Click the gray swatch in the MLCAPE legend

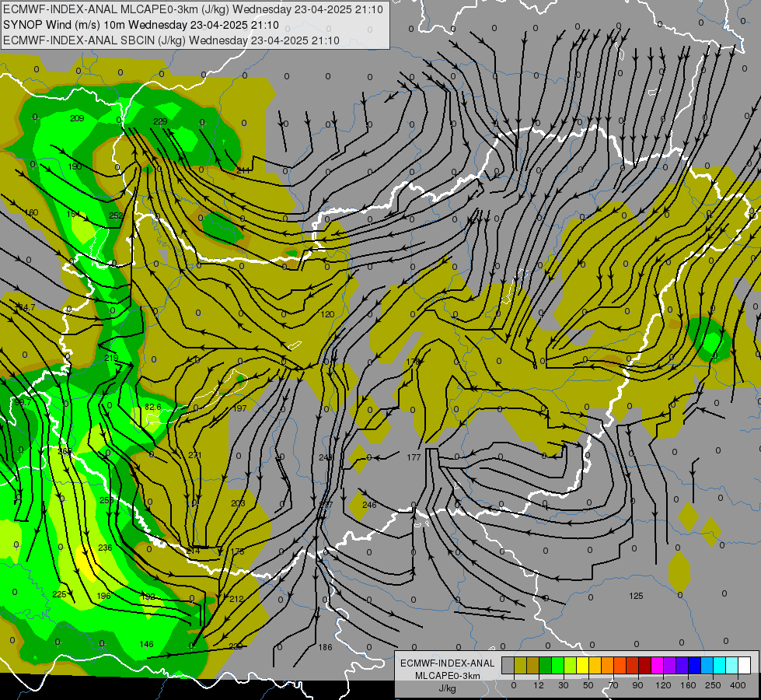(x=508, y=665)
